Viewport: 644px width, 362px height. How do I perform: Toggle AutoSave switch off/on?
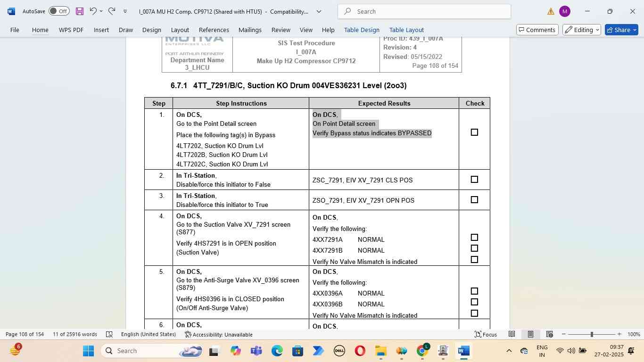click(59, 11)
